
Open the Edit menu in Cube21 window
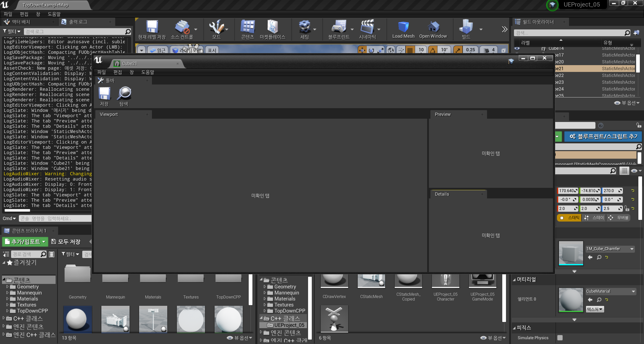[x=117, y=72]
